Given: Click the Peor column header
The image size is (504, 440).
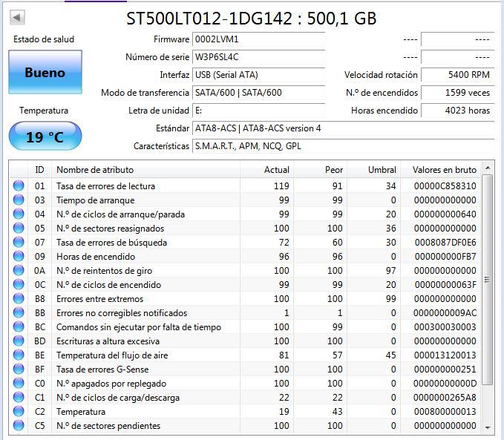Looking at the screenshot, I should click(320, 170).
